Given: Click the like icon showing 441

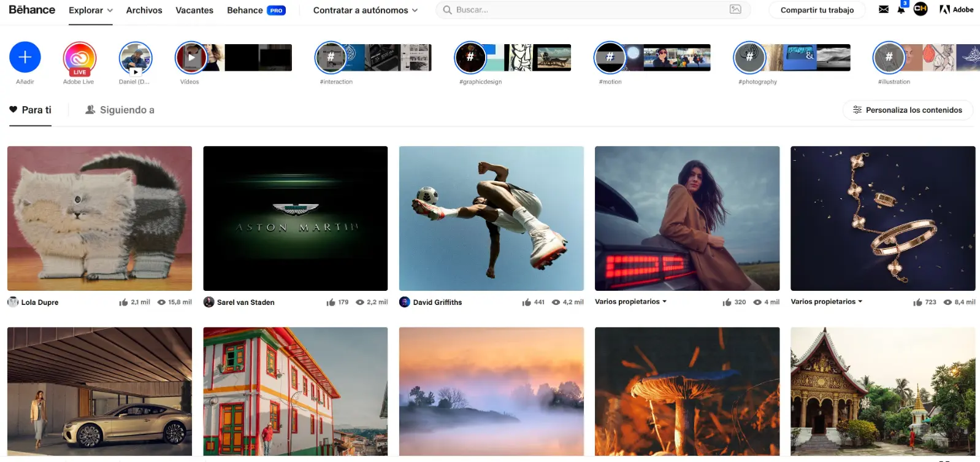Looking at the screenshot, I should (x=527, y=302).
